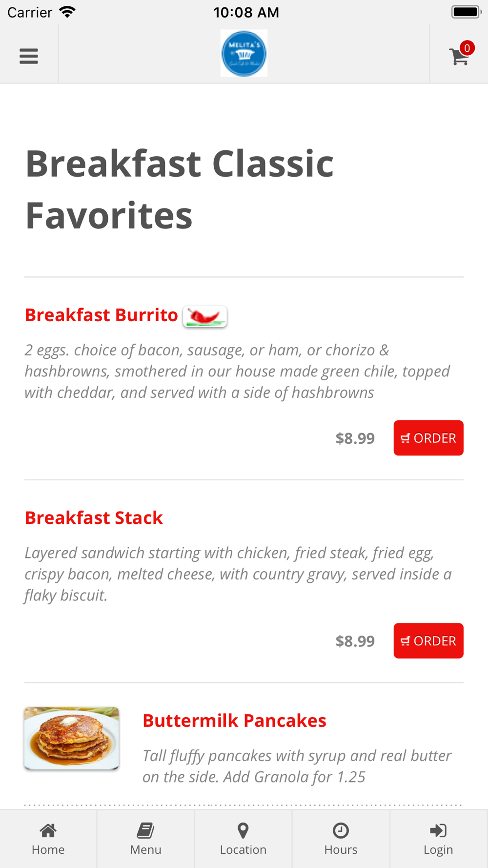Click the spicy chili pepper icon
Screen dimensions: 488x868
pos(205,316)
